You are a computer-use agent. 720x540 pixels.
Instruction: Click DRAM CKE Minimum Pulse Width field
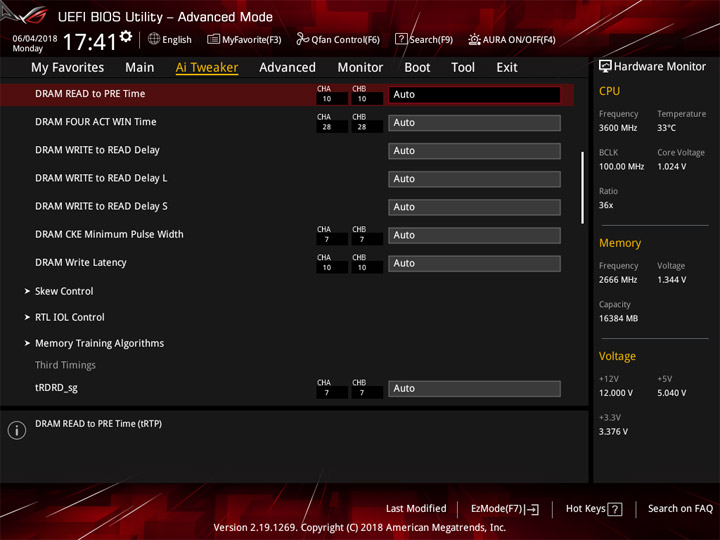tap(474, 235)
